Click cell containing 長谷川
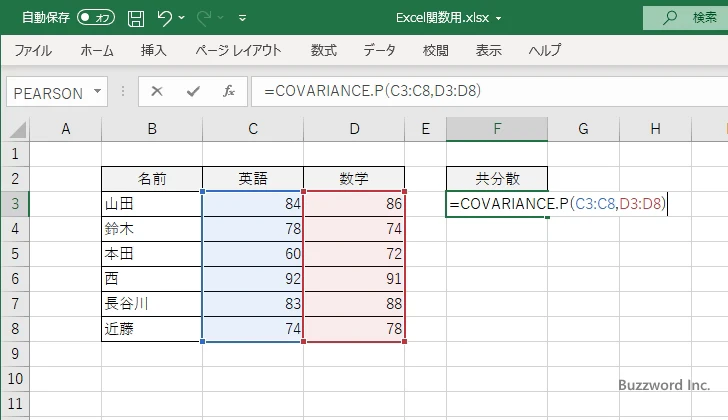 [x=152, y=304]
